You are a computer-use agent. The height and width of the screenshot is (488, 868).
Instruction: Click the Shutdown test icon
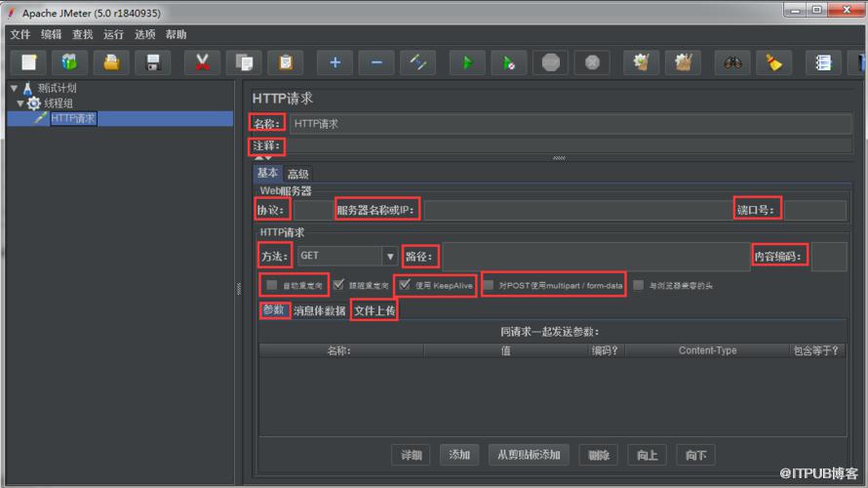(592, 62)
